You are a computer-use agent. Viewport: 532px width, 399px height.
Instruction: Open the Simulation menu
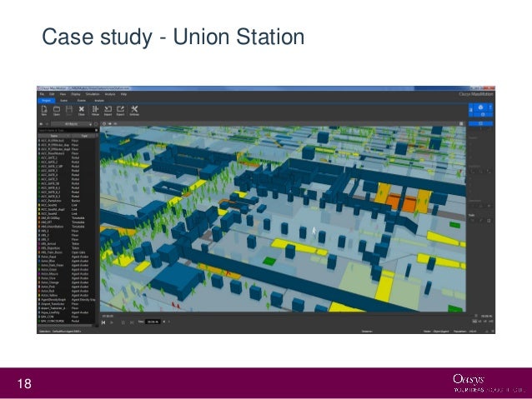coord(93,94)
